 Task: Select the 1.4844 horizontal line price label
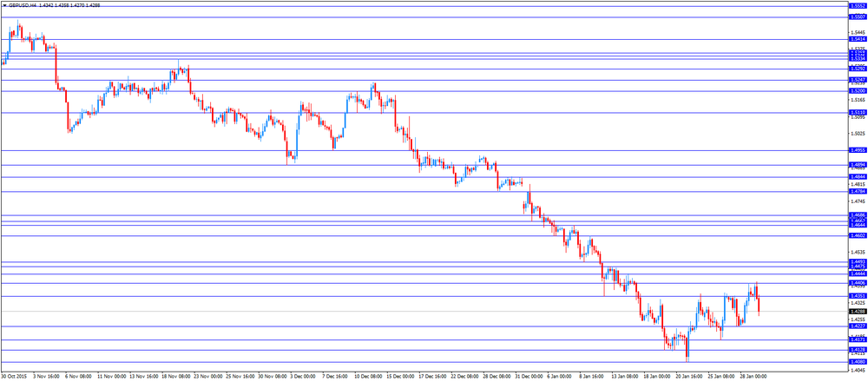pyautogui.click(x=858, y=177)
